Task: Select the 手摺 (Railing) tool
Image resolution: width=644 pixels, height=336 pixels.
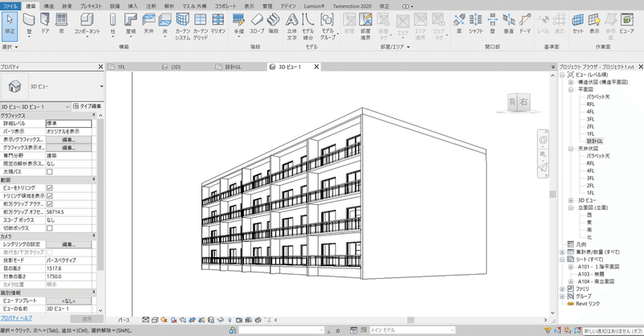Action: [239, 24]
